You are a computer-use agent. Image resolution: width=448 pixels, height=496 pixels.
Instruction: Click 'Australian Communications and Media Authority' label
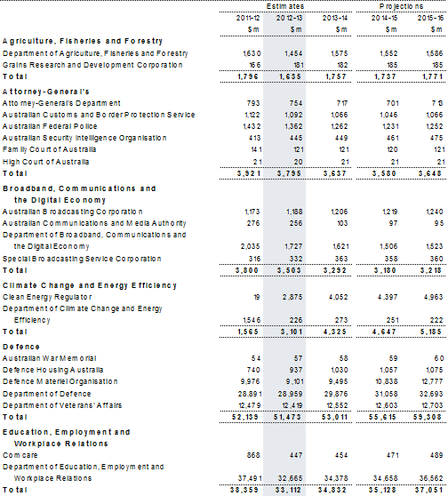(94, 223)
